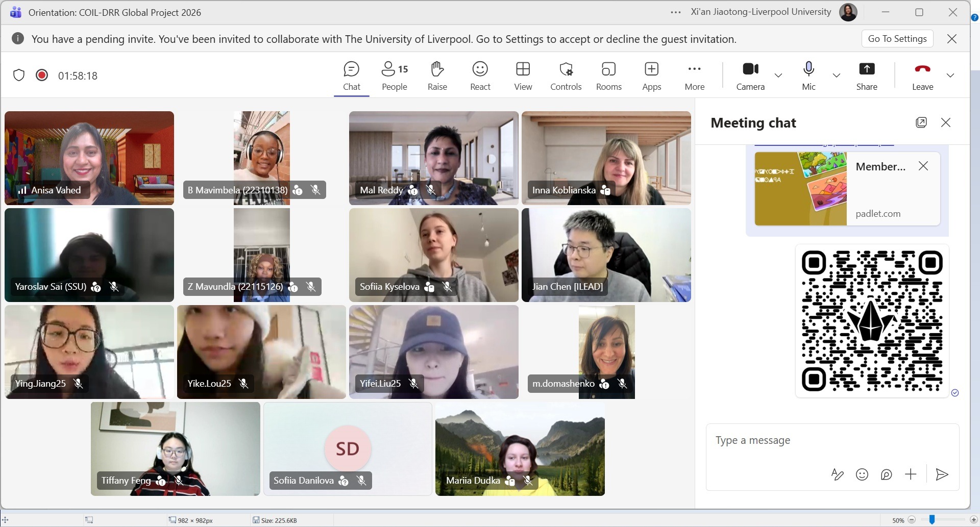Open the People participants list
The width and height of the screenshot is (980, 527).
pyautogui.click(x=395, y=76)
